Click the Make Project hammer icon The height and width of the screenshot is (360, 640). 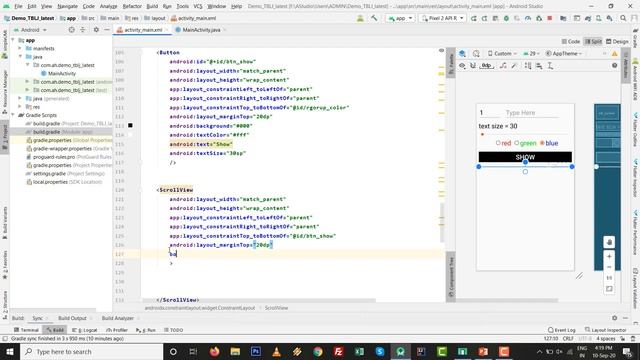374,18
